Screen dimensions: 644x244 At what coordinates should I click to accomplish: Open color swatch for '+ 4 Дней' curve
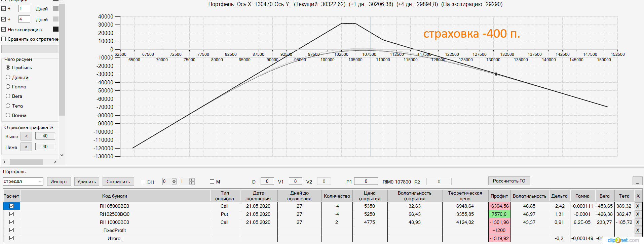(56, 19)
